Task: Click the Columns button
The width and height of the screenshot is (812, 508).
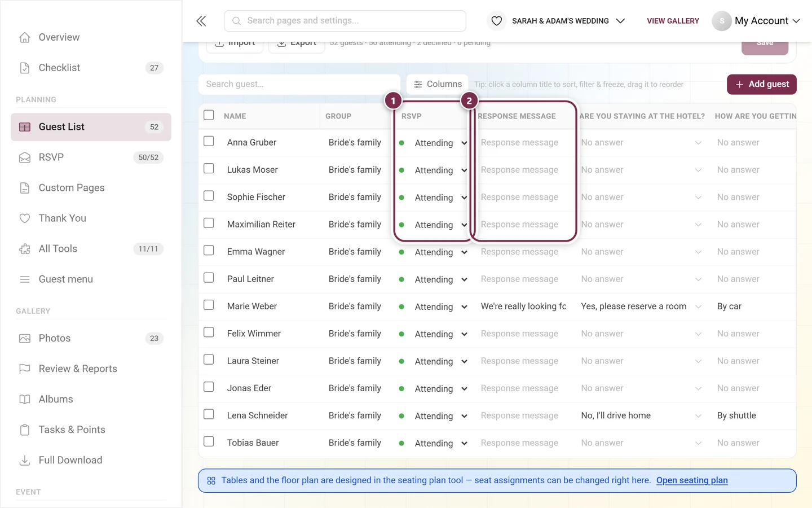Action: (x=438, y=84)
